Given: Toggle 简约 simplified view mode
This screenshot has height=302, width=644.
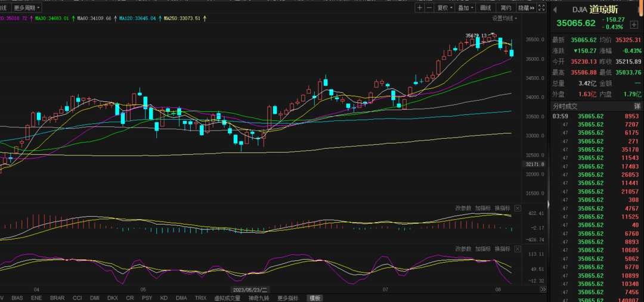Looking at the screenshot, I should pyautogui.click(x=506, y=8).
